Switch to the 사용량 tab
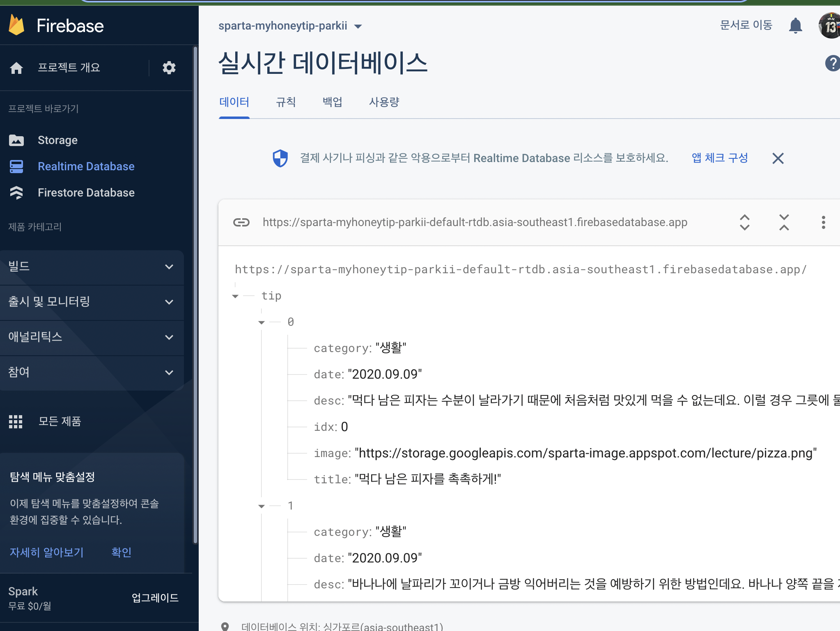840x631 pixels. (384, 102)
